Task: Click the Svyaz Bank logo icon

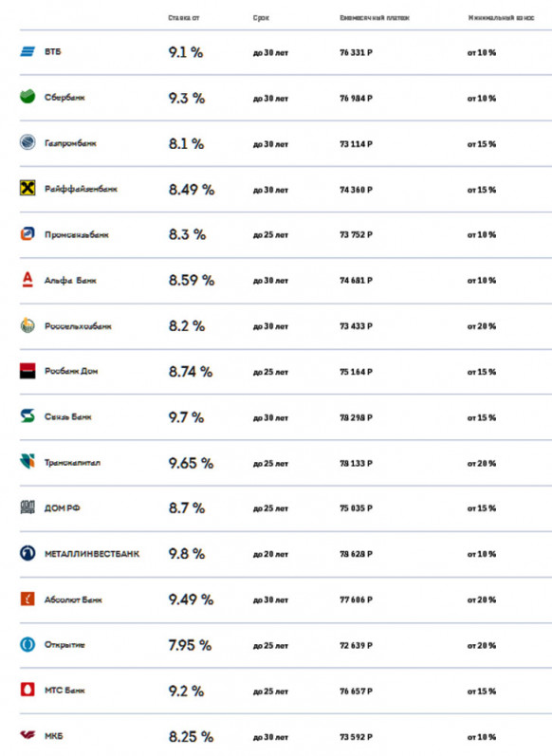Action: (x=28, y=416)
